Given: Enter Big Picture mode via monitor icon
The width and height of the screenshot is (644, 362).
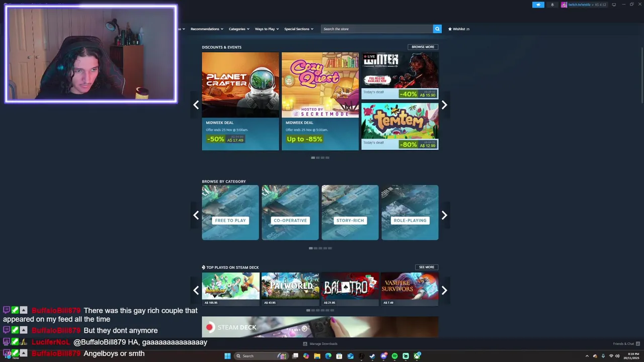Looking at the screenshot, I should [614, 5].
